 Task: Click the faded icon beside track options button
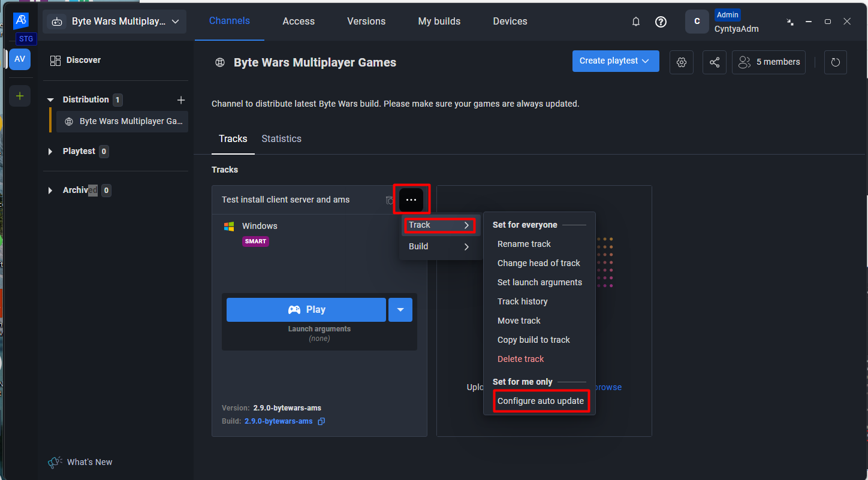pyautogui.click(x=390, y=200)
